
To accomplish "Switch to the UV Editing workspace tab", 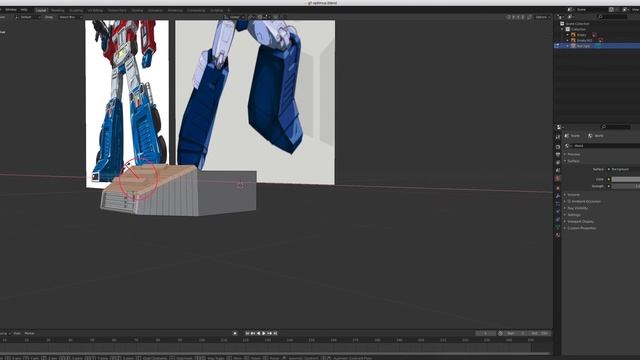I will click(x=95, y=10).
